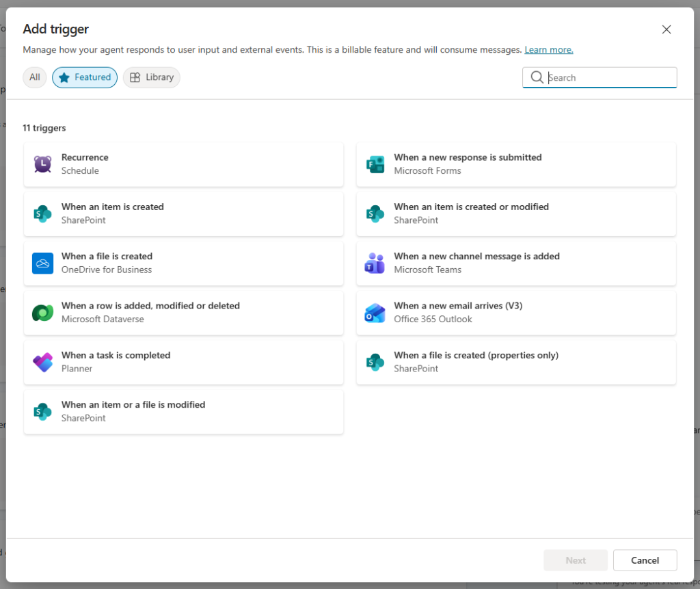Focus the Search triggers input field
This screenshot has height=589, width=700.
608,77
